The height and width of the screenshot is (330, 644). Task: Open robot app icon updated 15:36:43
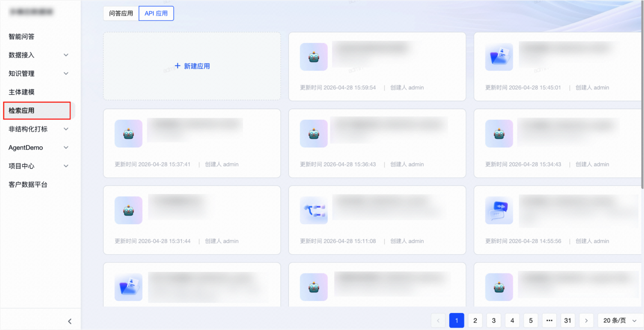click(x=314, y=134)
